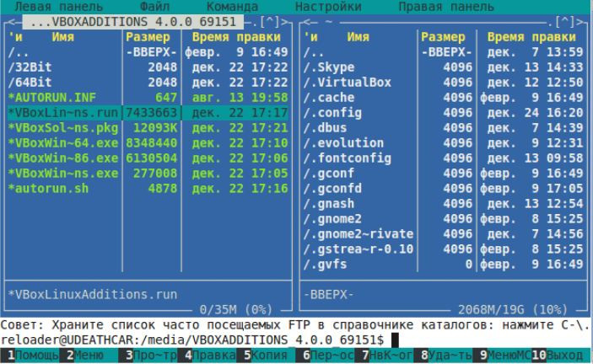This screenshot has width=593, height=364.
Task: Click left panel history forward arrow
Action: click(284, 22)
